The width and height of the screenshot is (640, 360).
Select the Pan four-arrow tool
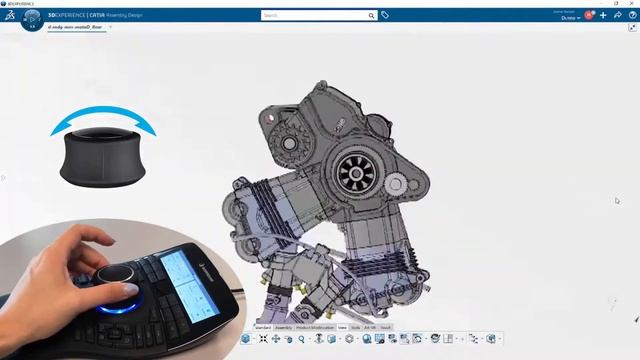(276, 339)
